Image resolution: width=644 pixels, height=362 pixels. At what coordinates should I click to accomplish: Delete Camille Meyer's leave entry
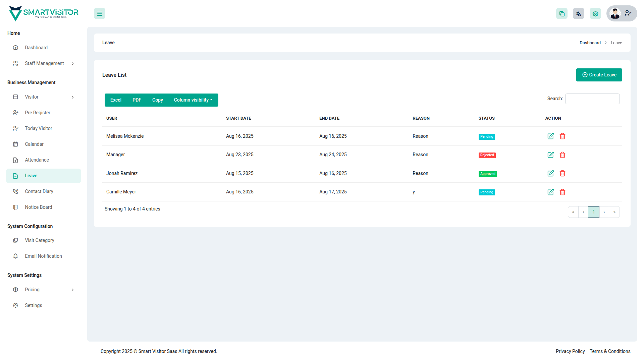point(562,192)
